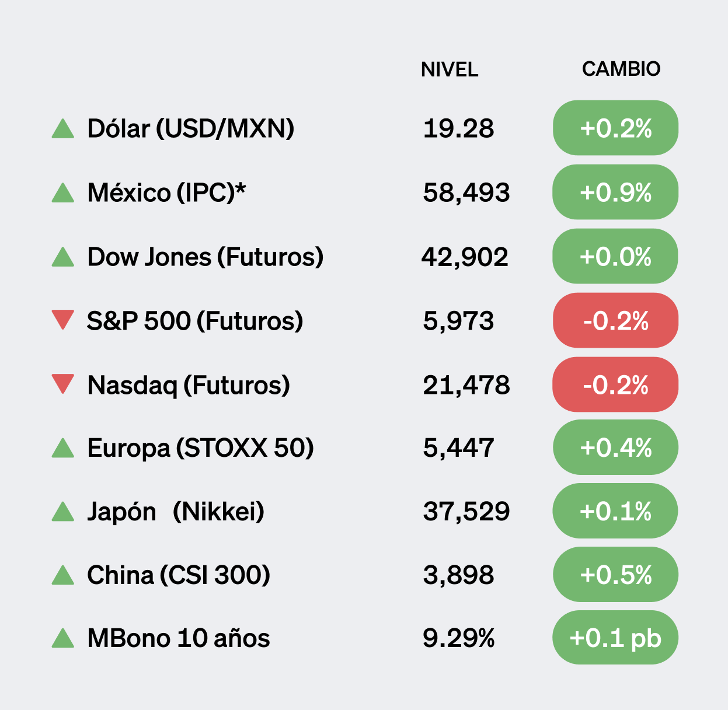This screenshot has width=728, height=710.
Task: Select the NIVEL column header
Action: (450, 69)
